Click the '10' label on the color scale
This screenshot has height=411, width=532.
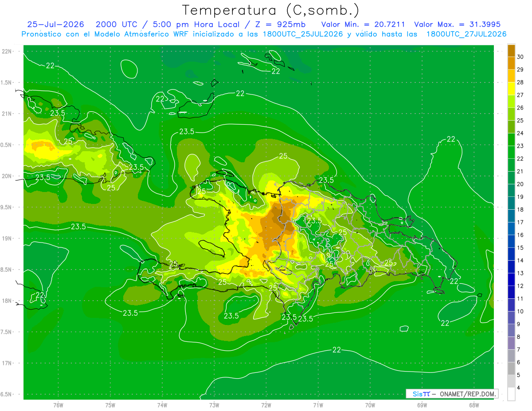pos(520,312)
